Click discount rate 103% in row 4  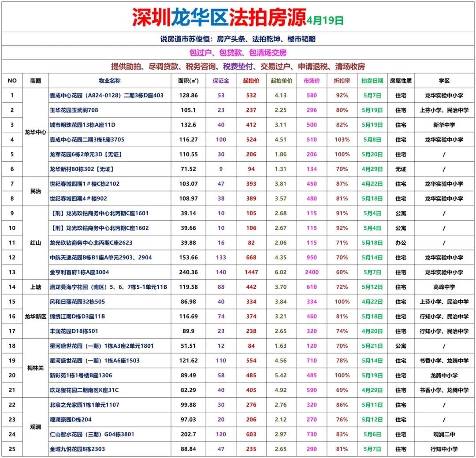(x=342, y=139)
